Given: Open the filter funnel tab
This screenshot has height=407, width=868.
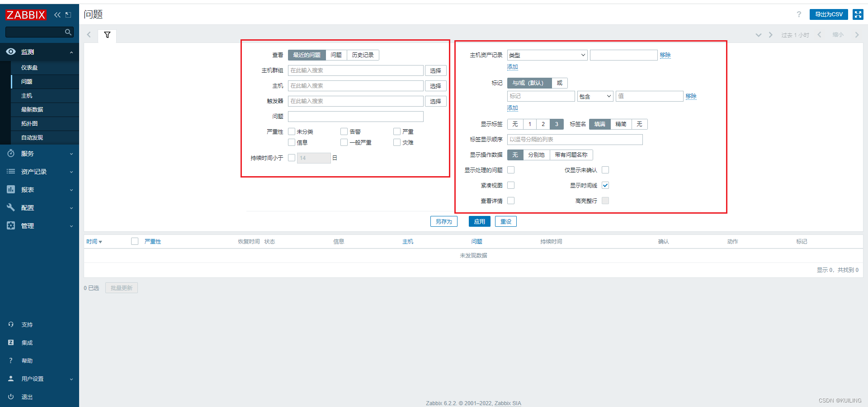Looking at the screenshot, I should click(x=107, y=35).
